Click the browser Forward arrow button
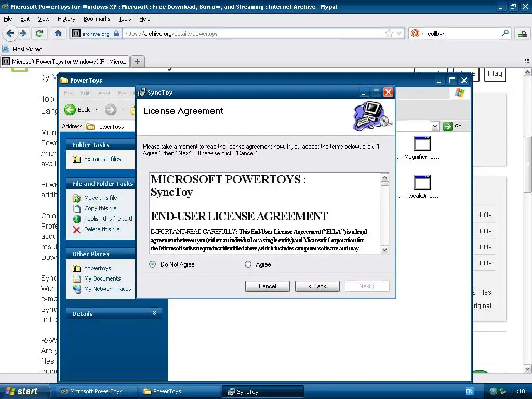532x399 pixels. 23,33
